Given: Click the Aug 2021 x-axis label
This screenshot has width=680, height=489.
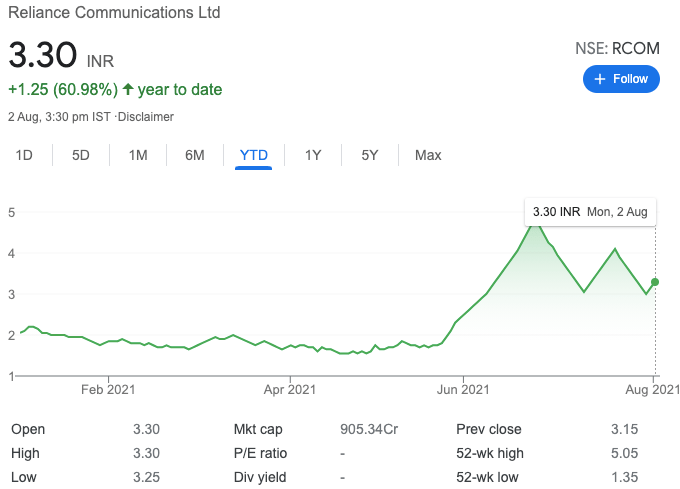Looking at the screenshot, I should pyautogui.click(x=653, y=390).
